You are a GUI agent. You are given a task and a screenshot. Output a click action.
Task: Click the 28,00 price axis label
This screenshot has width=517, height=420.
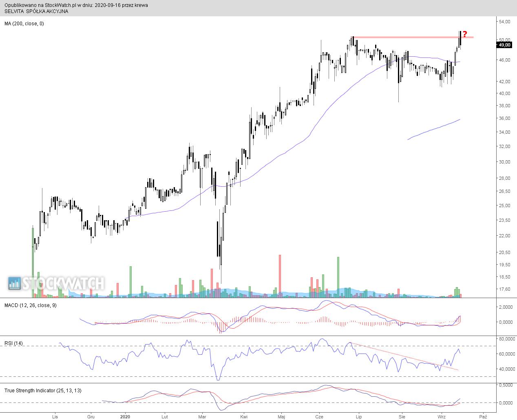505,179
